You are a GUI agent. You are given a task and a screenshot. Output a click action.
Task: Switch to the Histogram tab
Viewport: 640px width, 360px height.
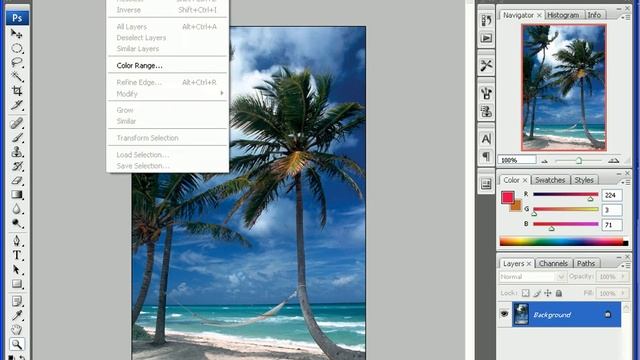click(x=563, y=15)
